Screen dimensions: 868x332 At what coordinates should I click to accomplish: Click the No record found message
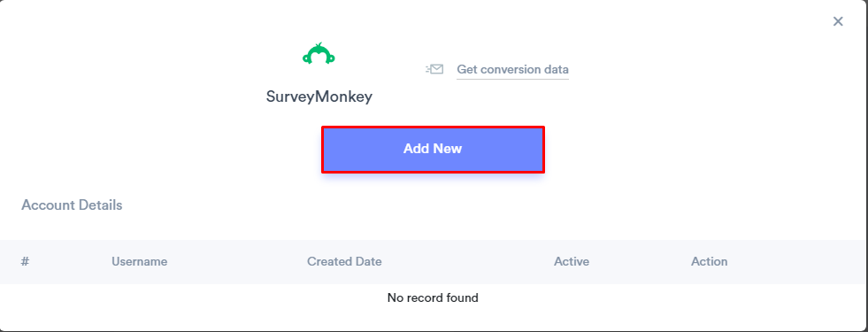click(433, 297)
